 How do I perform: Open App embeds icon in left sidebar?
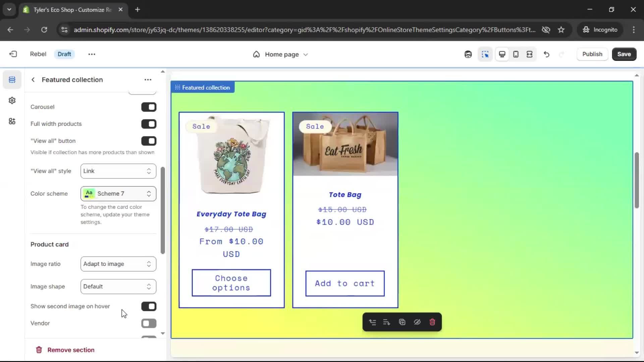coord(12,121)
